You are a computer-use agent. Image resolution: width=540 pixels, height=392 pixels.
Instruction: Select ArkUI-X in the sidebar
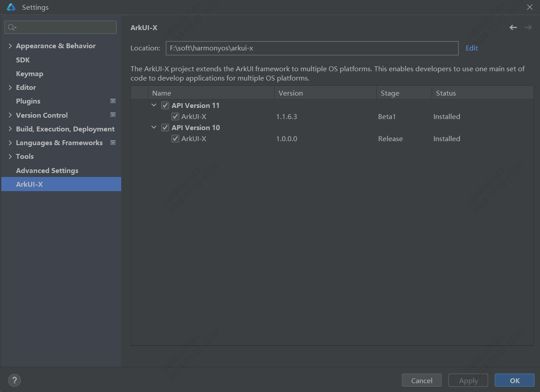tap(61, 184)
